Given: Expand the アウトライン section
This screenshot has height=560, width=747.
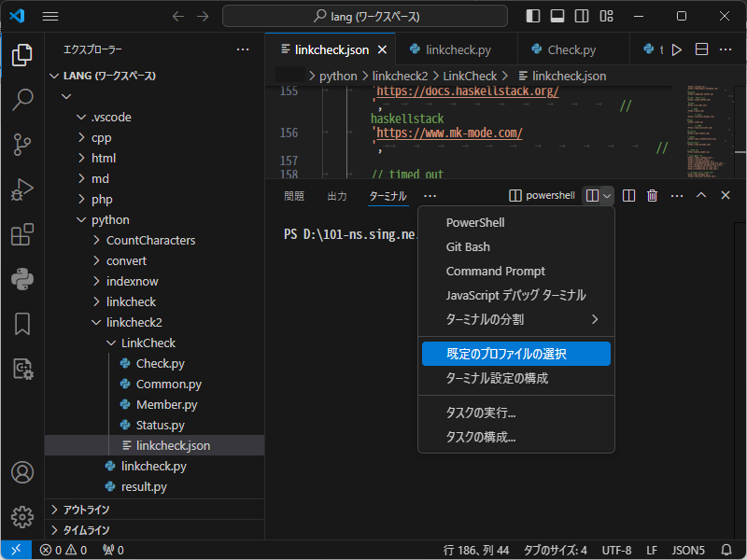Looking at the screenshot, I should pos(86,510).
